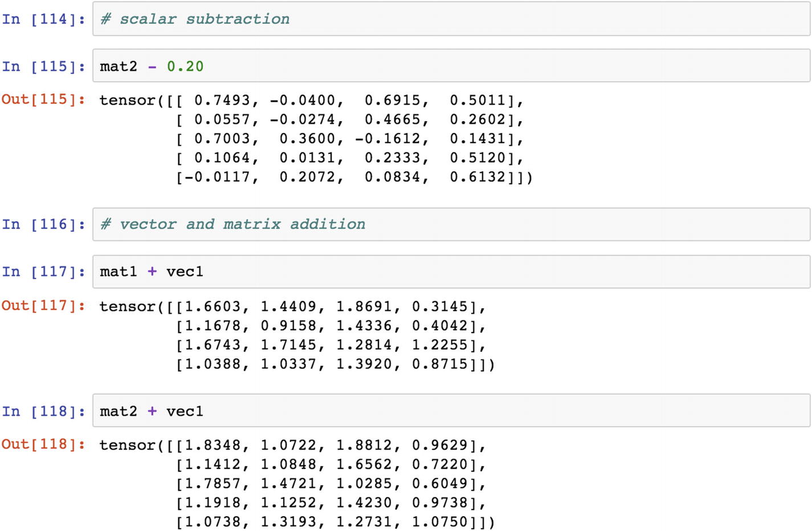812x531 pixels.
Task: Select the Out[117] prompt label
Action: coord(43,305)
